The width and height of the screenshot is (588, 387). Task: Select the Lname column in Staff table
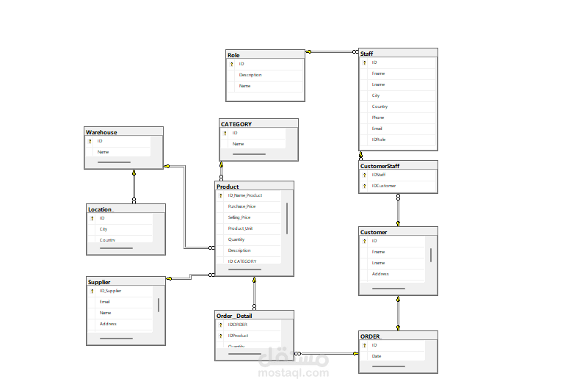coord(398,84)
